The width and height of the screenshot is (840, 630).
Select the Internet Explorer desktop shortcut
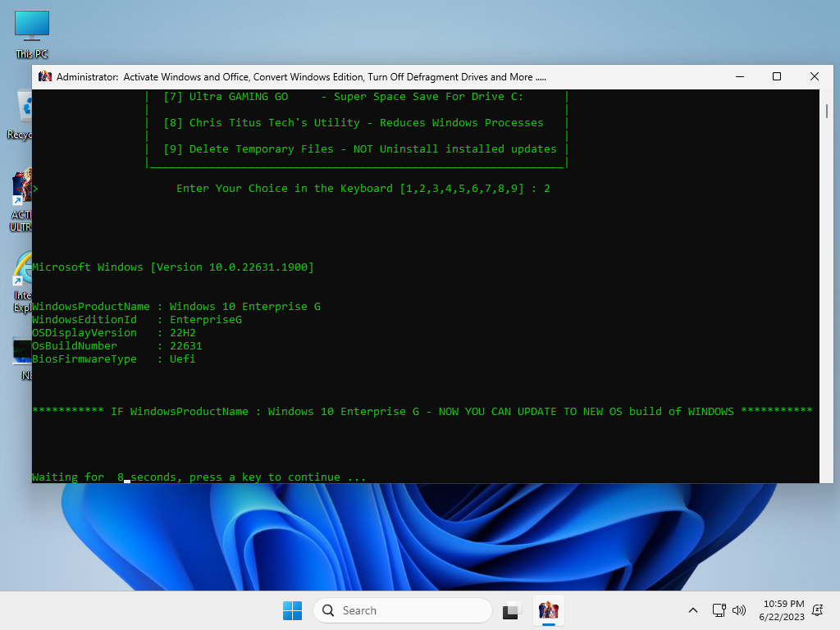coord(21,282)
